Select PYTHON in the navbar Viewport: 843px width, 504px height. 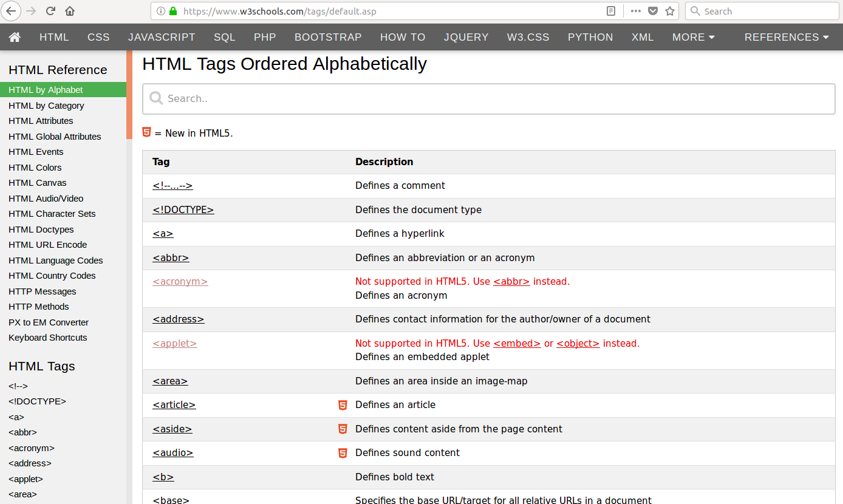(x=590, y=37)
